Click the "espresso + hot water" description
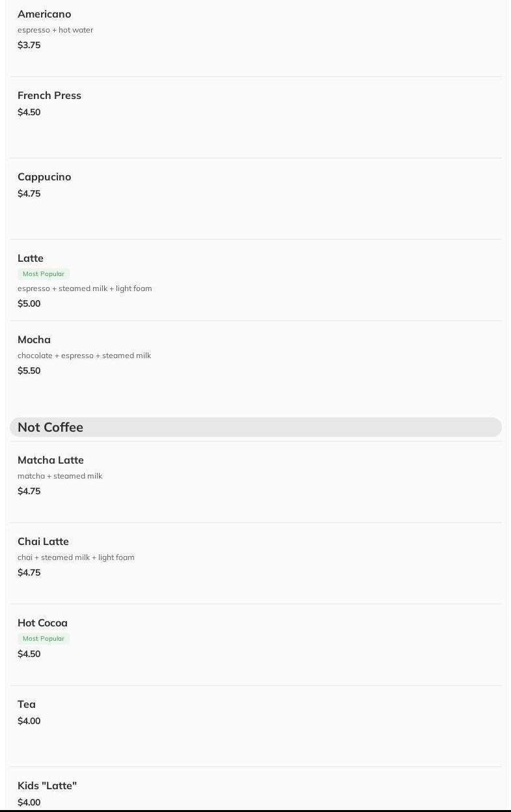Image resolution: width=511 pixels, height=812 pixels. [x=55, y=30]
